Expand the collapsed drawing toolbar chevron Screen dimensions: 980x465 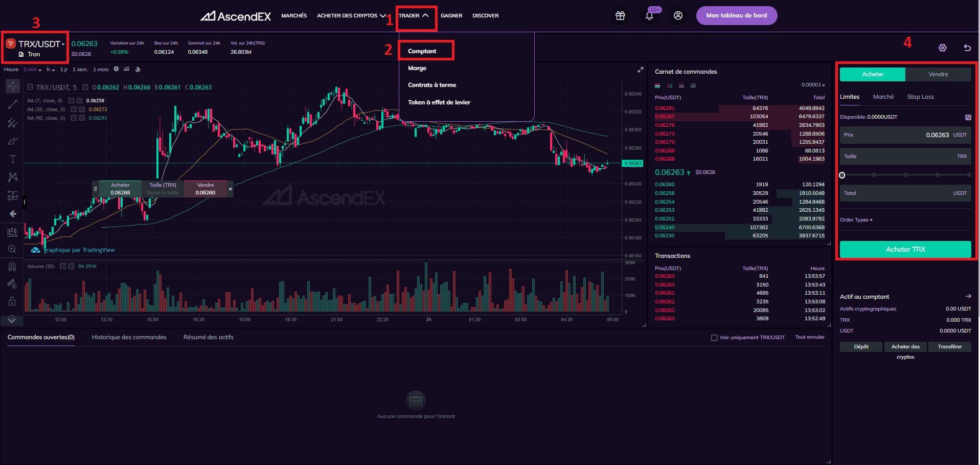(x=12, y=320)
